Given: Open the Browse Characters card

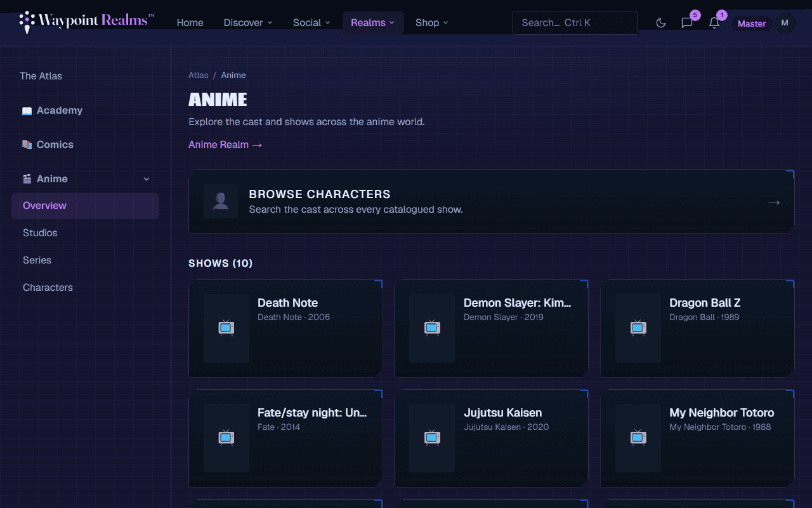Looking at the screenshot, I should [492, 201].
